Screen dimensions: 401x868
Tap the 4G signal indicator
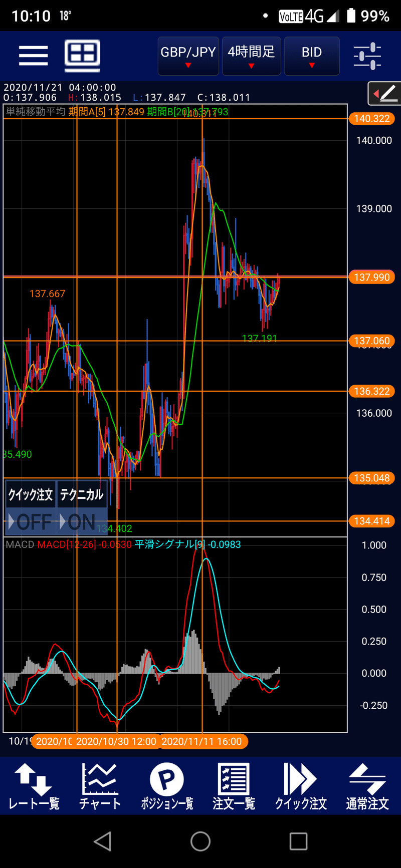tap(321, 17)
